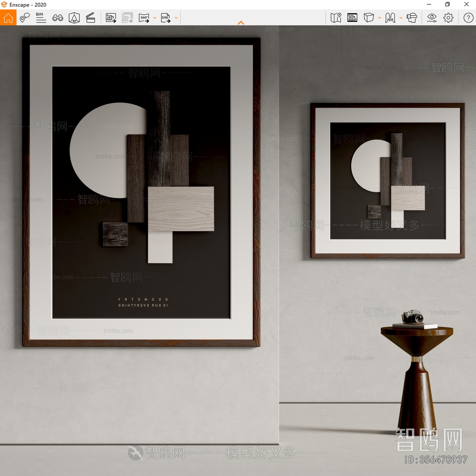Click the large framed artwork in viewport
The height and width of the screenshot is (476, 476).
(141, 192)
